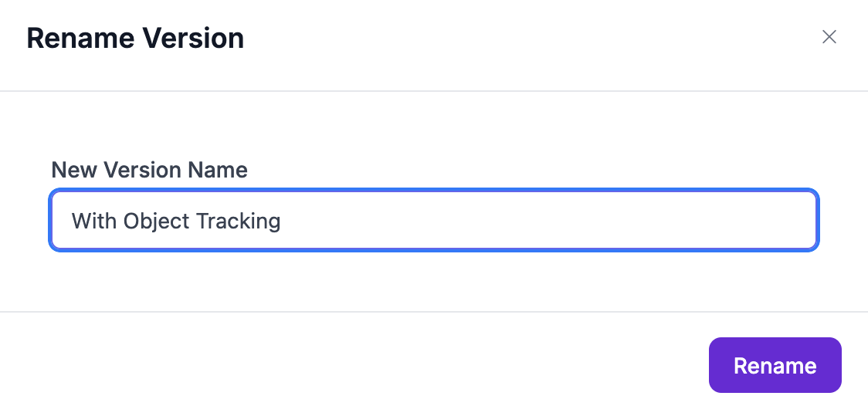Place cursor on the word "Tracking"

point(238,222)
